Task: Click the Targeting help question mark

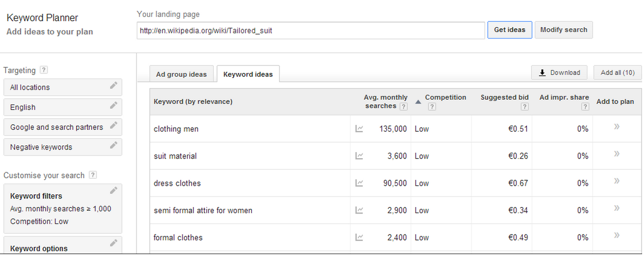Action: tap(44, 70)
